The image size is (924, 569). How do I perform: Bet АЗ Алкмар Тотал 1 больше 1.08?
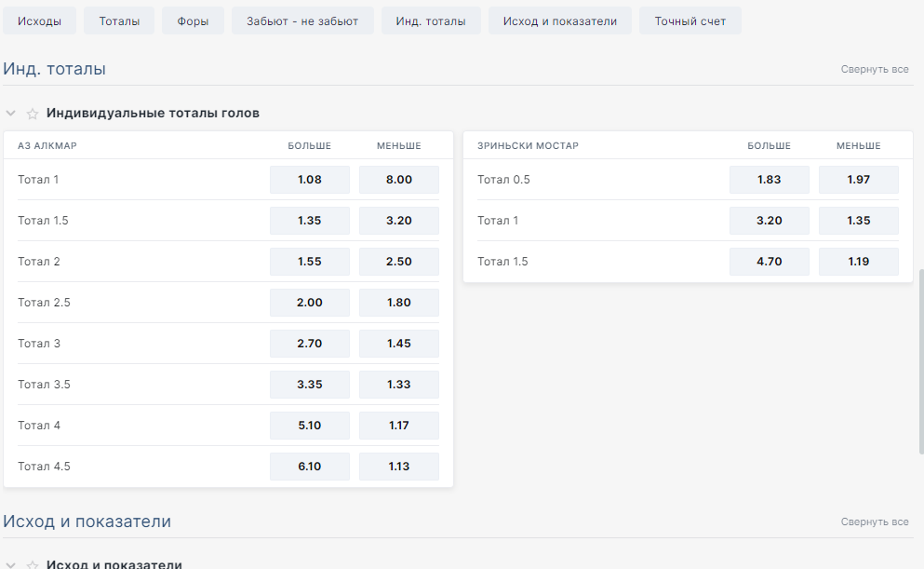(x=309, y=180)
